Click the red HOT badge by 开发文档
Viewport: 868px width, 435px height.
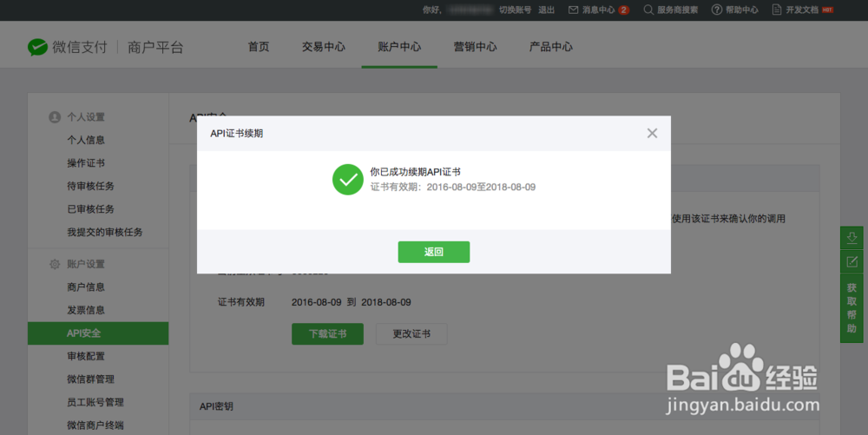point(827,10)
